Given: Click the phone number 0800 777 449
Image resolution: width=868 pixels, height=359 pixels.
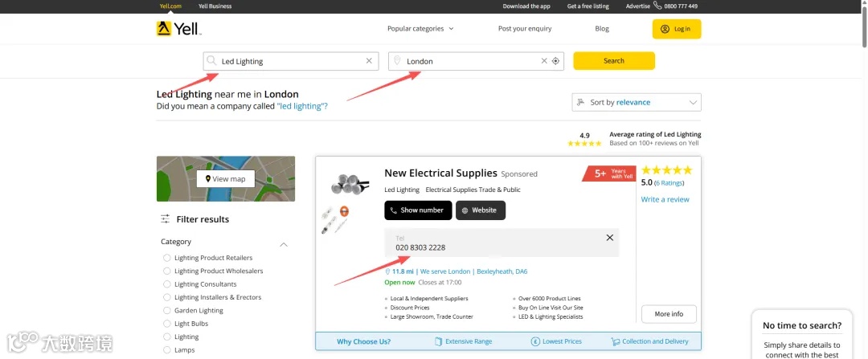Looking at the screenshot, I should click(x=681, y=6).
